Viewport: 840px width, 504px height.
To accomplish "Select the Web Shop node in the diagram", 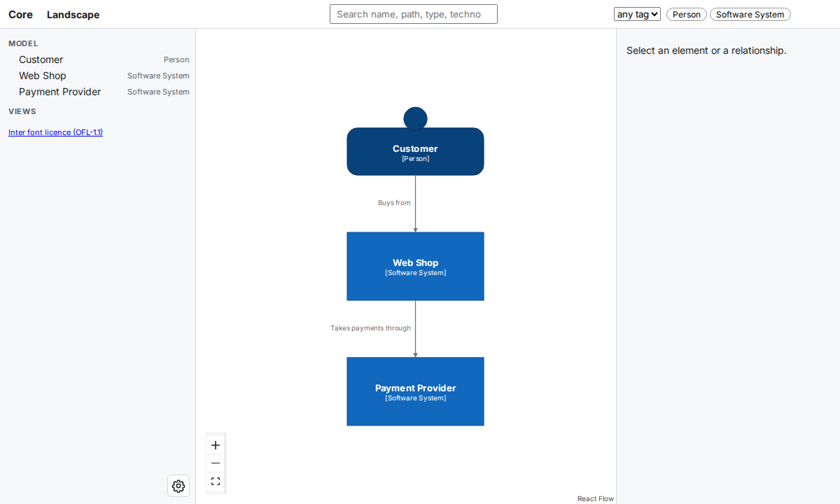I will pyautogui.click(x=415, y=266).
